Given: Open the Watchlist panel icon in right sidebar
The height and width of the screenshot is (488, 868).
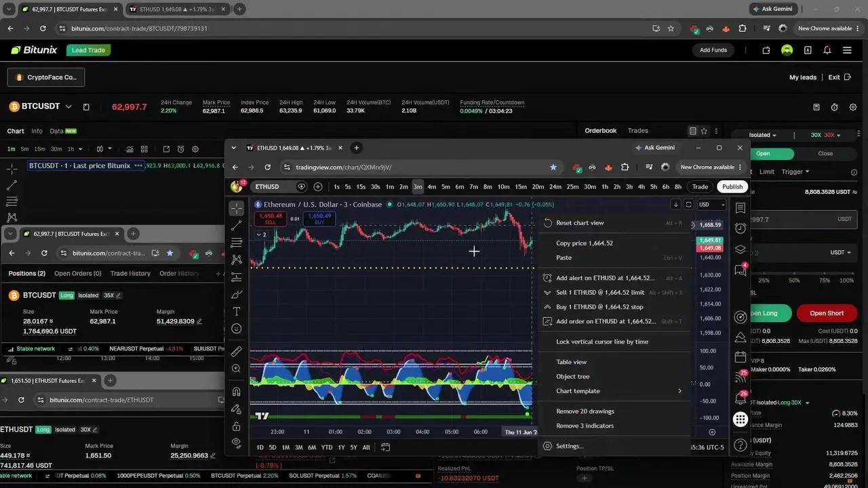Looking at the screenshot, I should point(740,208).
